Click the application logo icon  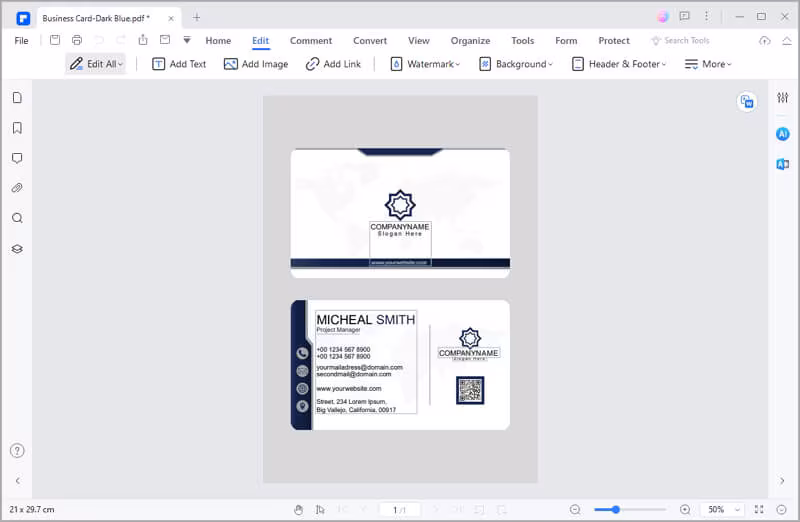click(x=23, y=19)
